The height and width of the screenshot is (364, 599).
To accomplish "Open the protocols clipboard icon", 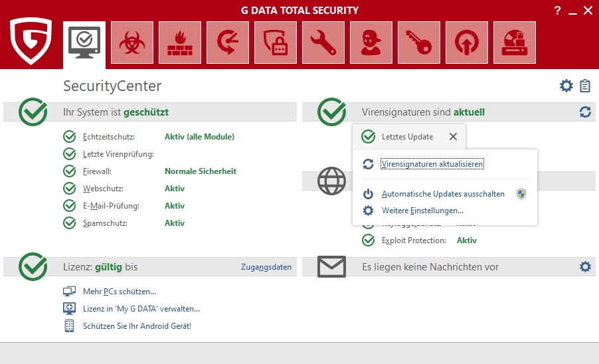I will pos(585,86).
